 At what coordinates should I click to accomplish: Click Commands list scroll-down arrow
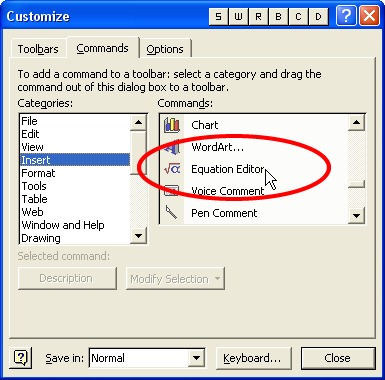click(x=356, y=215)
